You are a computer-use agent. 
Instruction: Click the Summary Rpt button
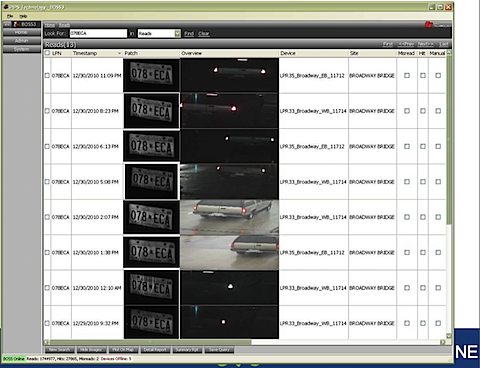[187, 350]
